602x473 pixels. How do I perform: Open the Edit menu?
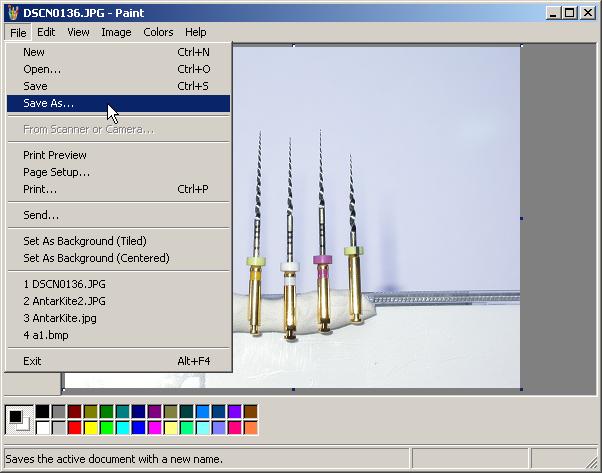(x=46, y=32)
